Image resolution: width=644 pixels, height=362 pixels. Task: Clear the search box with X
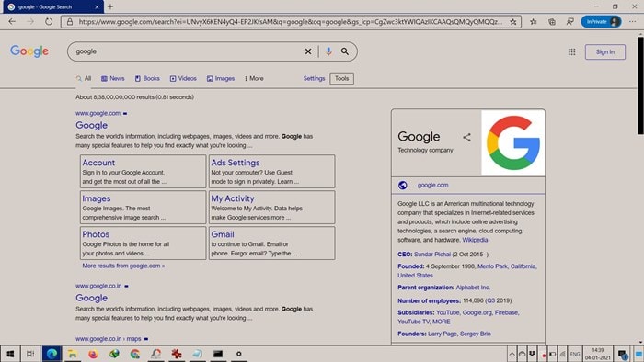(308, 51)
